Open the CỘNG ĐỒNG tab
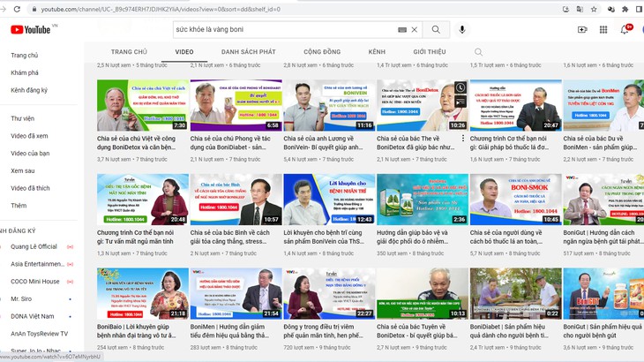 (x=322, y=52)
